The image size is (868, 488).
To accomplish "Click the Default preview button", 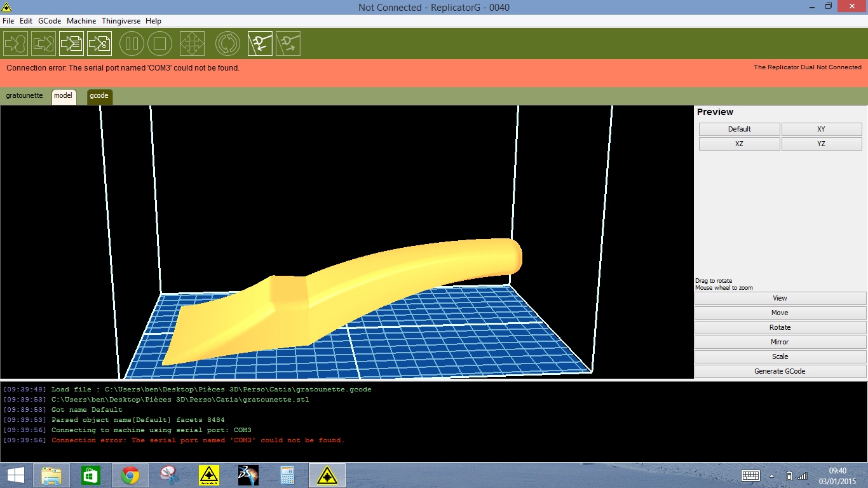I will tap(740, 129).
